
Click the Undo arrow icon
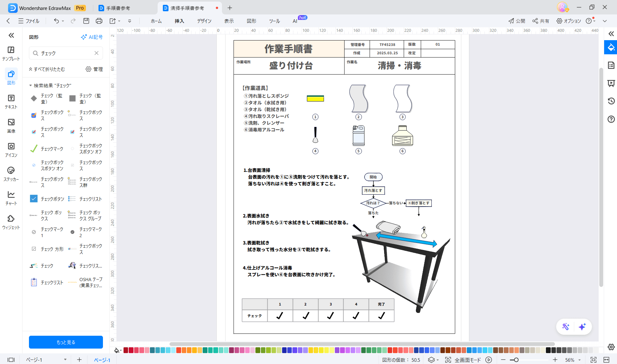coord(56,21)
